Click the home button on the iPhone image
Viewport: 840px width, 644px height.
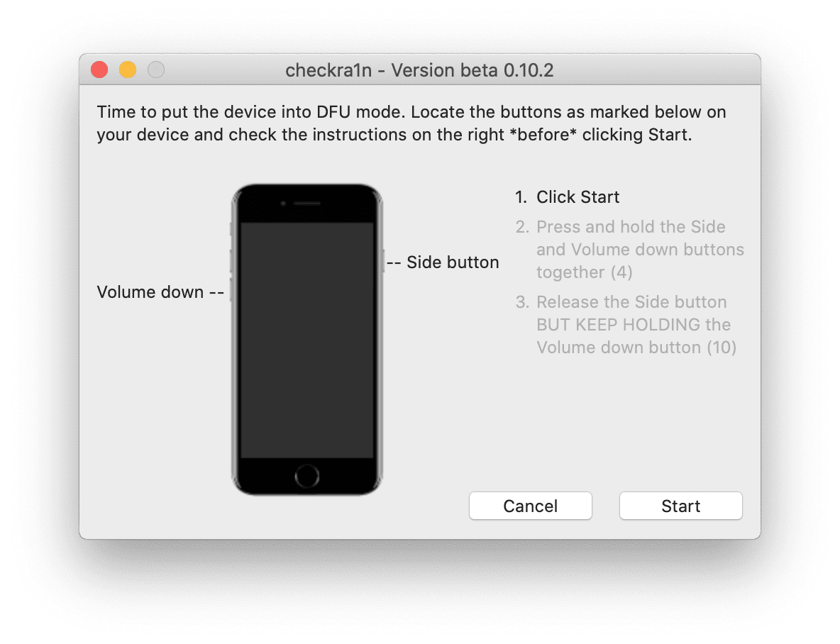point(306,475)
